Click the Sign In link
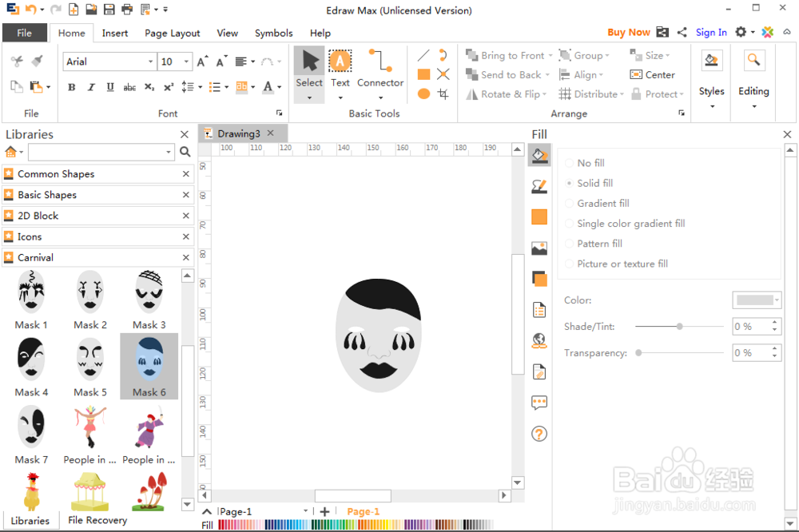 [x=711, y=32]
